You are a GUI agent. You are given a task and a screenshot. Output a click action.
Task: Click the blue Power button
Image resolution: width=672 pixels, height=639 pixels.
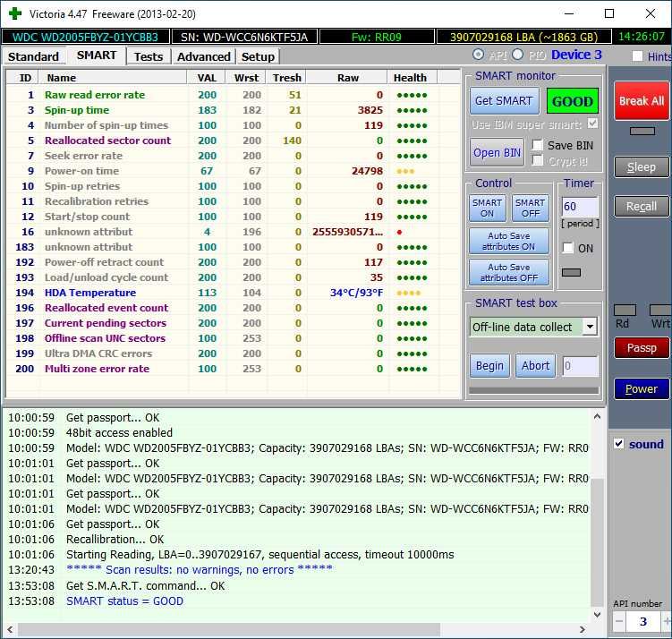coord(642,389)
